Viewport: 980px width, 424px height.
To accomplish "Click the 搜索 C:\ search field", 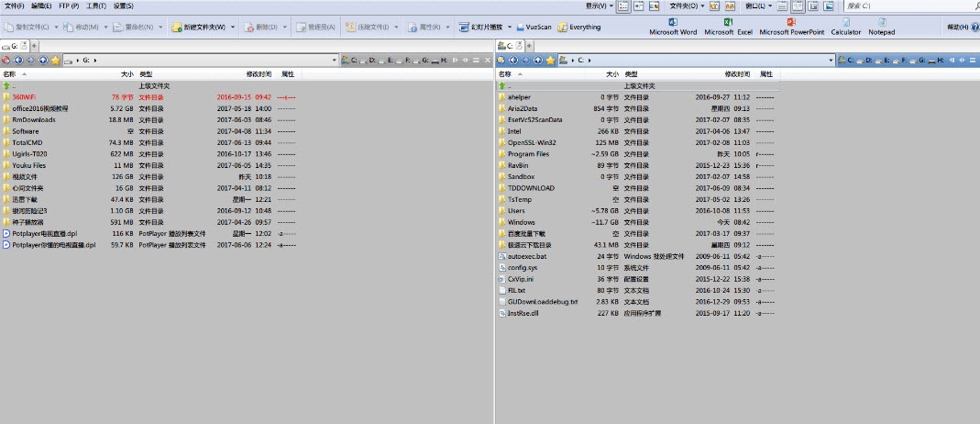I will tap(911, 6).
